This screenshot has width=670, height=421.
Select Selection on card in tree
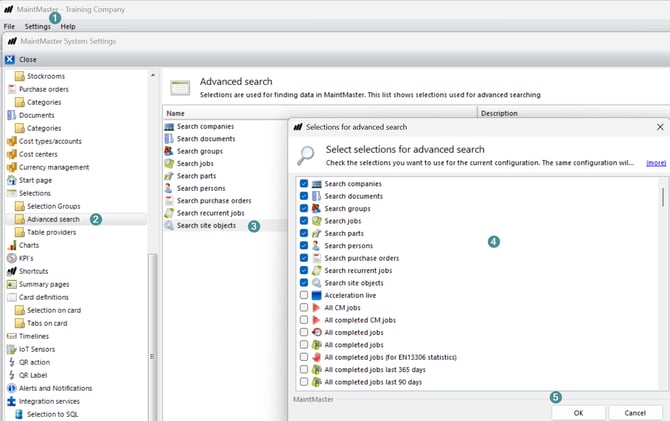coord(54,310)
